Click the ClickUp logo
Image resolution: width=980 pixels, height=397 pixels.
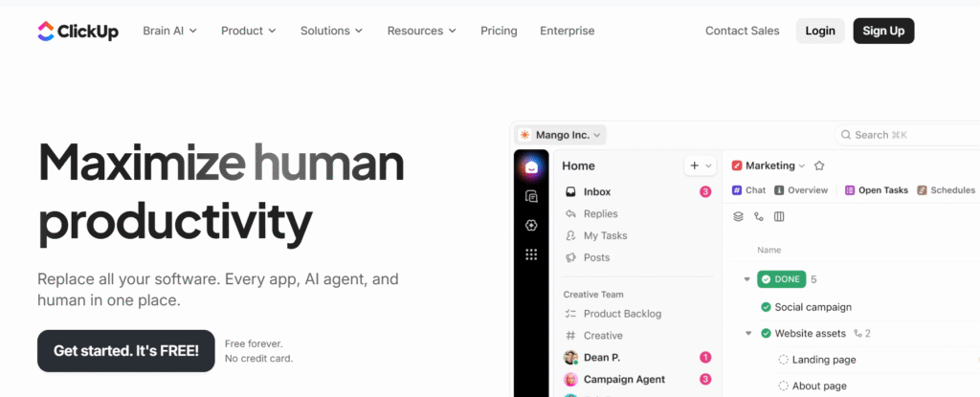point(78,31)
